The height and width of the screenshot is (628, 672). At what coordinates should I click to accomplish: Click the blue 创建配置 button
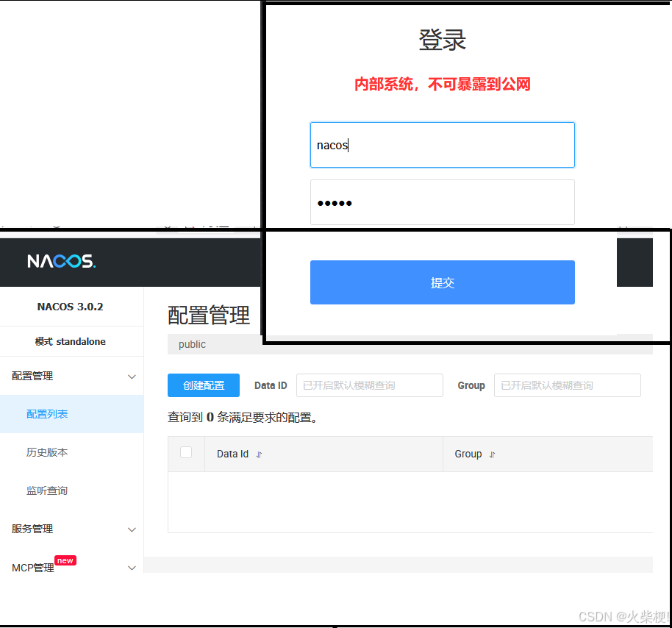point(203,385)
